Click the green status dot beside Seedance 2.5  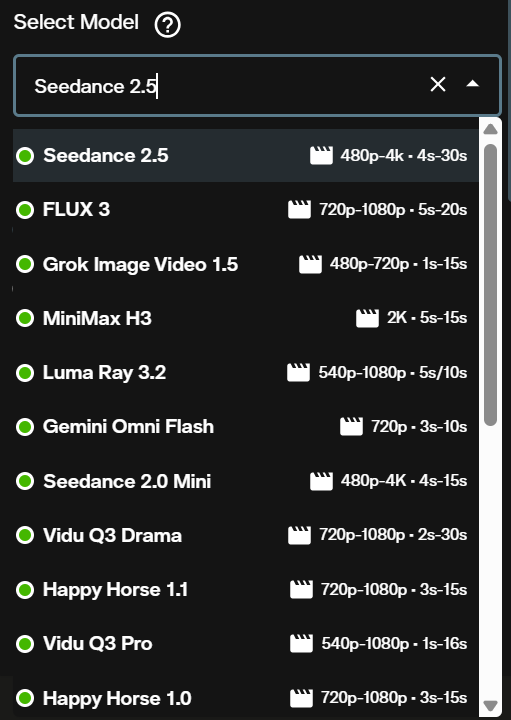[x=25, y=156]
